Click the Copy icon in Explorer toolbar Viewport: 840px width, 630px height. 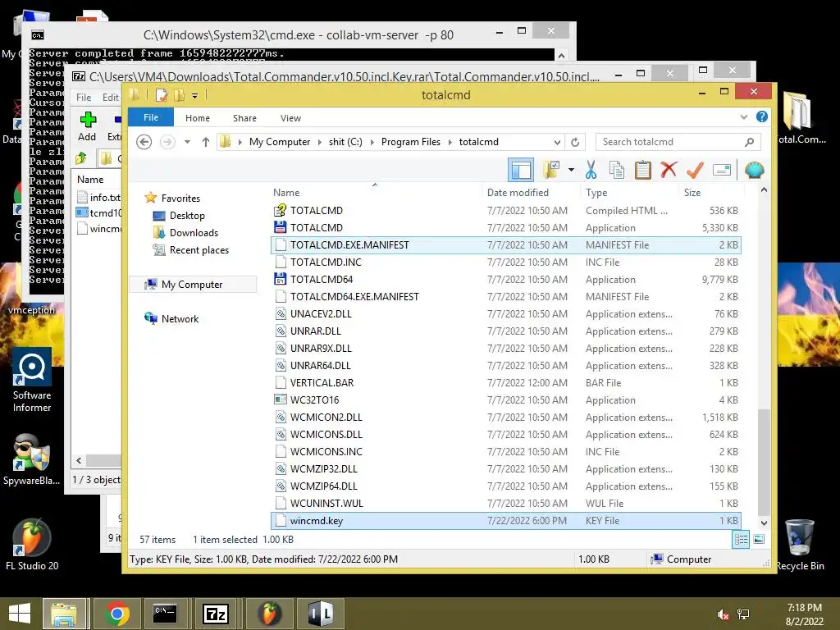click(617, 170)
